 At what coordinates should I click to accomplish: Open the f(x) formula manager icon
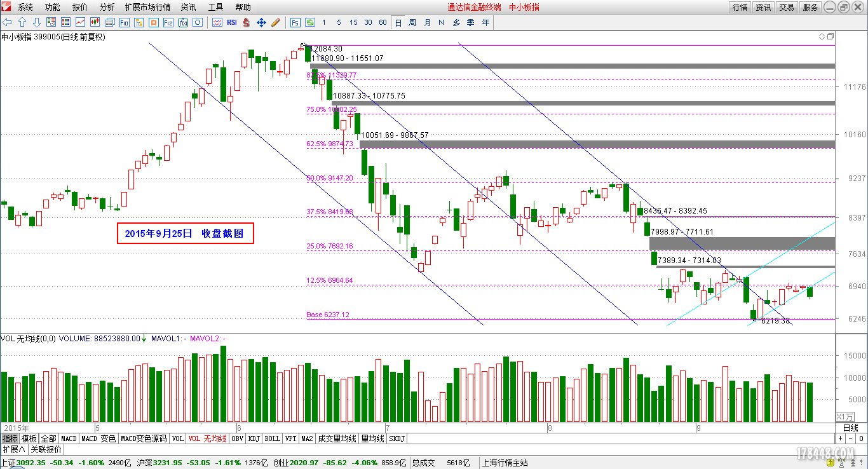click(183, 22)
